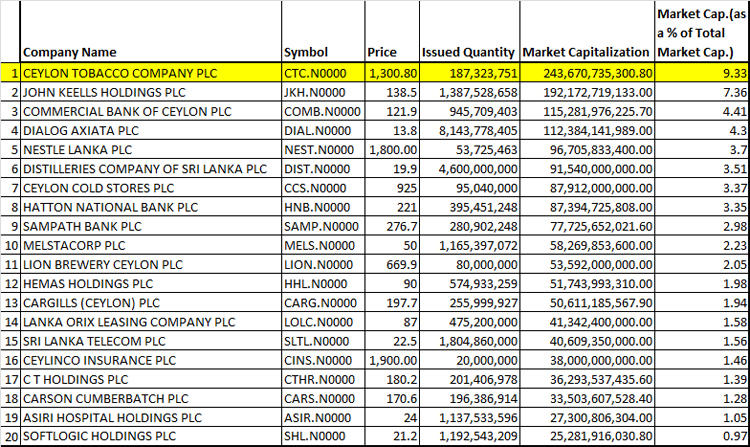This screenshot has height=447, width=750.
Task: Select symbol CTHR.N0000
Action: (x=323, y=379)
